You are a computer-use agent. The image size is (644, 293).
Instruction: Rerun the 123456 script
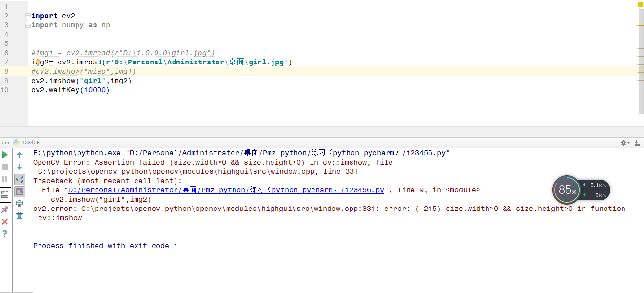pos(5,154)
